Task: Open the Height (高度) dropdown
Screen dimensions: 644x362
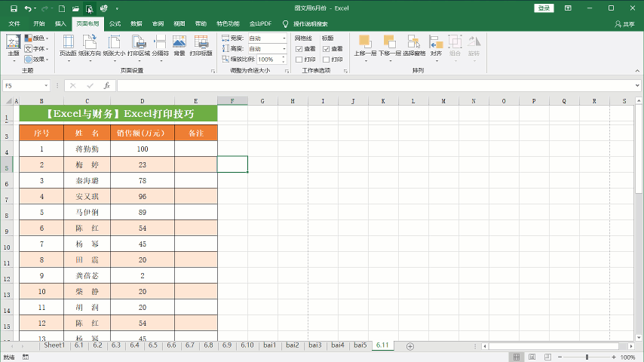Action: tap(284, 49)
